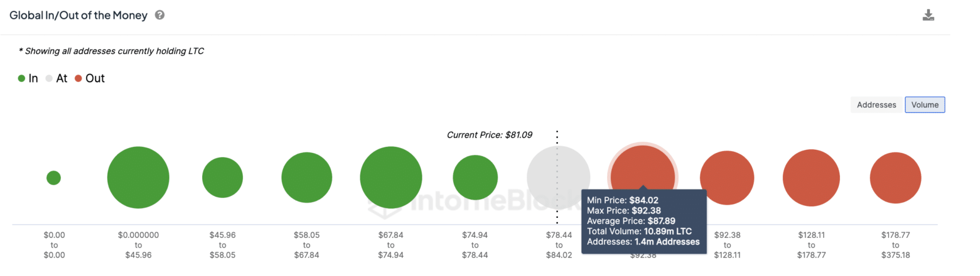Click the gray at-the-money bubble for $78.44 to $84.02
Screen dimensions: 980x276
(x=559, y=177)
